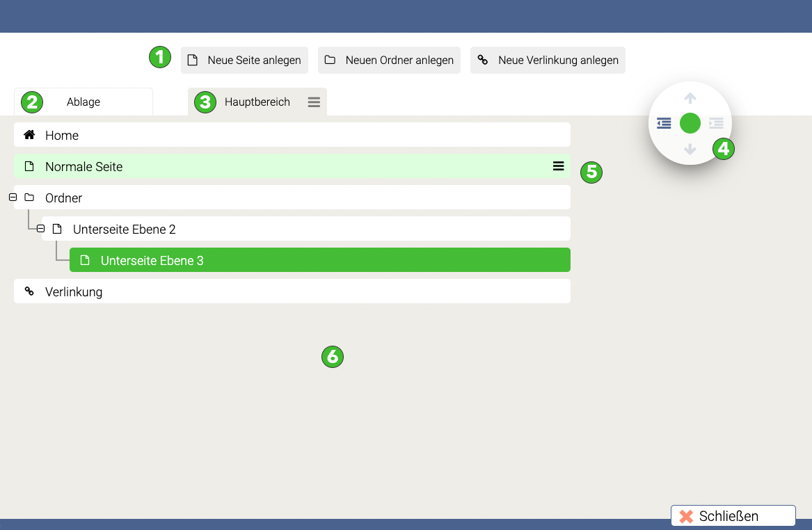Click the chain icon beside Verlinkung
The height and width of the screenshot is (530, 812).
[x=29, y=291]
